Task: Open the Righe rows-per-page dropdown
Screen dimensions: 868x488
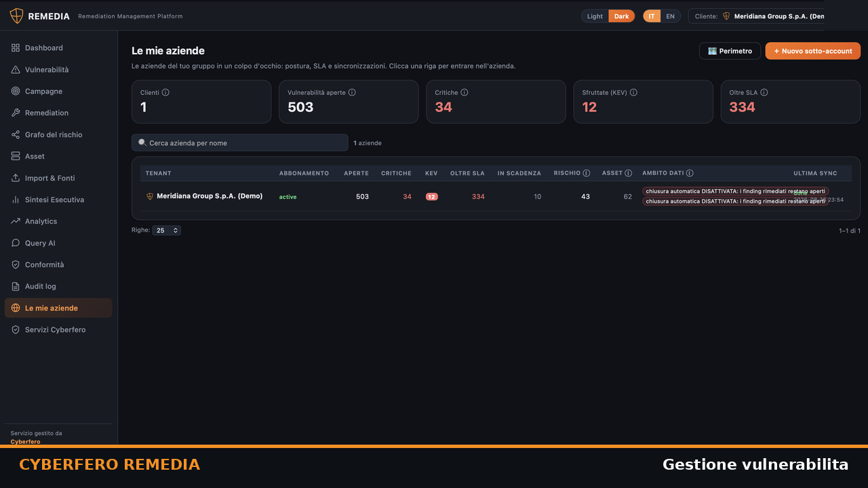Action: (166, 230)
